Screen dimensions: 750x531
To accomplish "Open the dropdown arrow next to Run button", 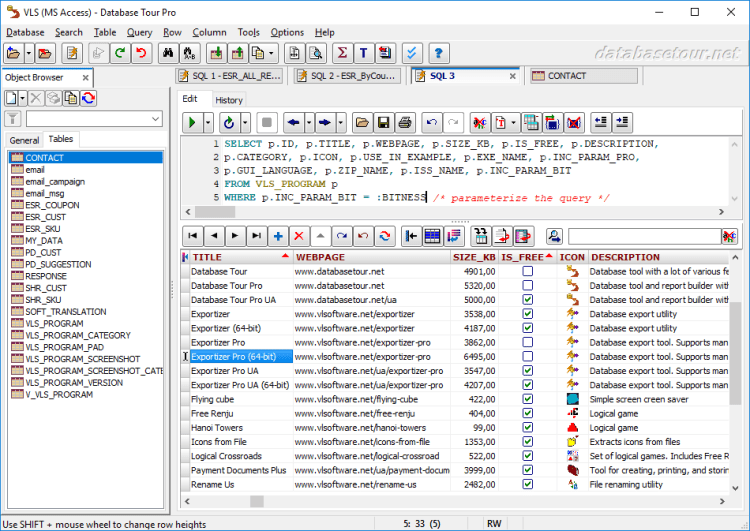I will 208,123.
